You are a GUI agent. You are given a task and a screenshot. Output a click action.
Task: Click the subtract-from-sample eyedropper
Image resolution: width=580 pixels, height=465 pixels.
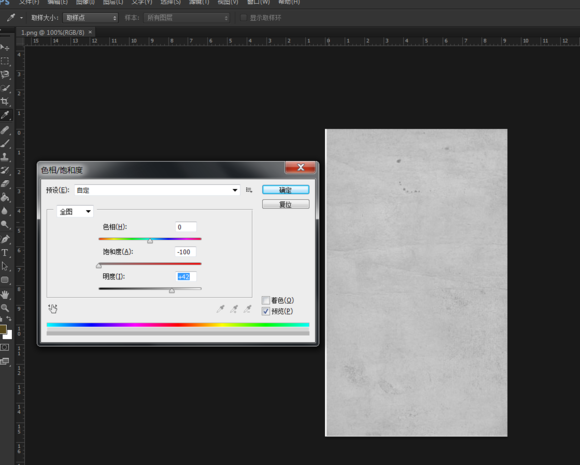point(247,309)
